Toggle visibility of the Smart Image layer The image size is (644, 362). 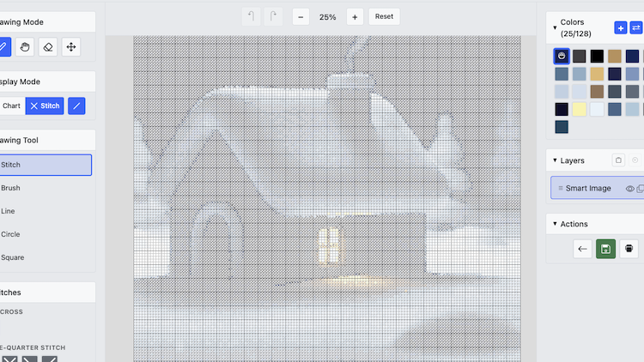point(629,189)
